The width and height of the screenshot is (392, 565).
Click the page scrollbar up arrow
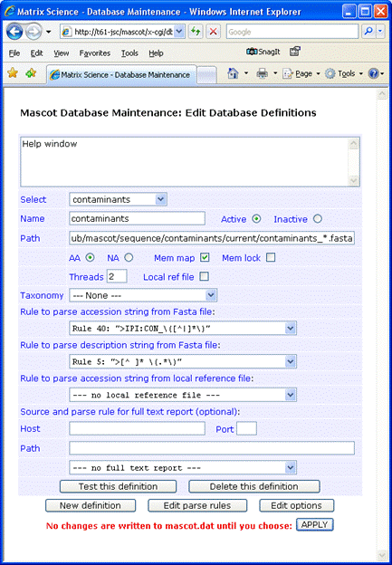[x=381, y=94]
